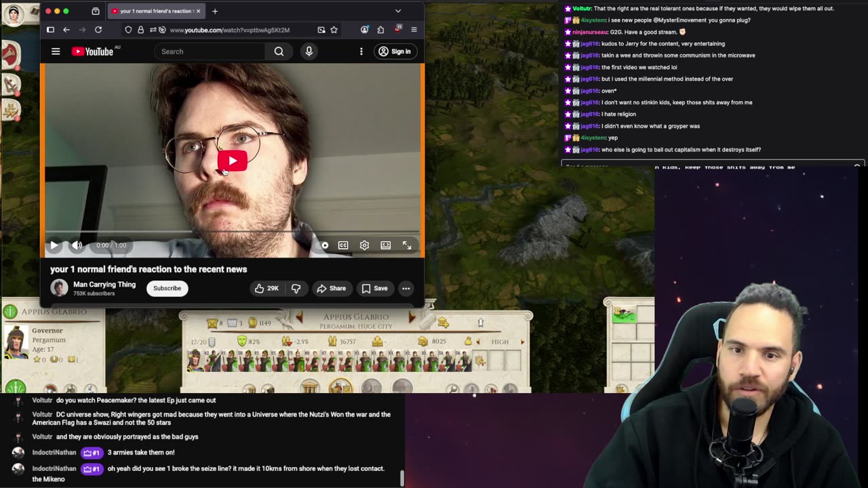This screenshot has width=868, height=488.
Task: Open the browser application menu
Action: coord(414,30)
